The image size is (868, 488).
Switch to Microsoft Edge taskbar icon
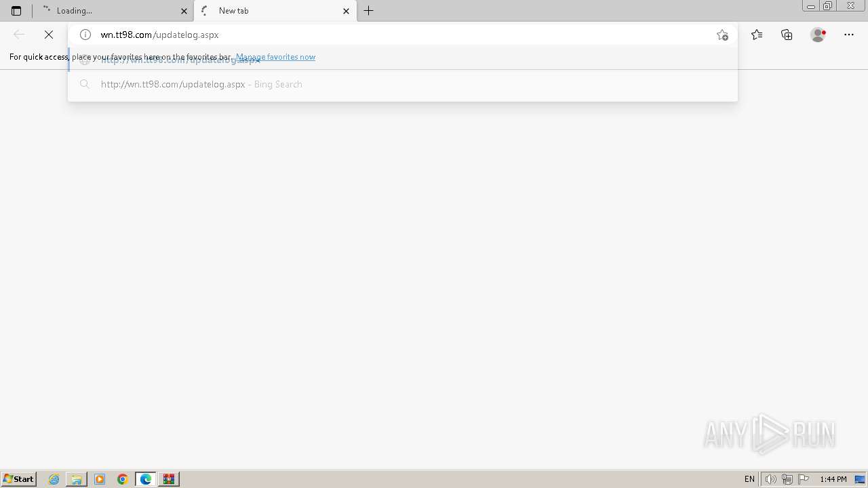tap(146, 479)
